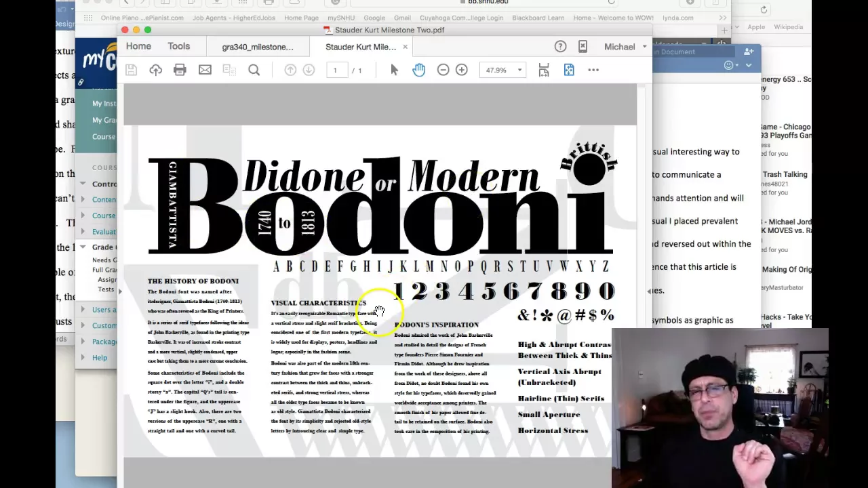This screenshot has height=488, width=868.
Task: Click Wikipedia bookmark in right browser window
Action: pyautogui.click(x=789, y=27)
